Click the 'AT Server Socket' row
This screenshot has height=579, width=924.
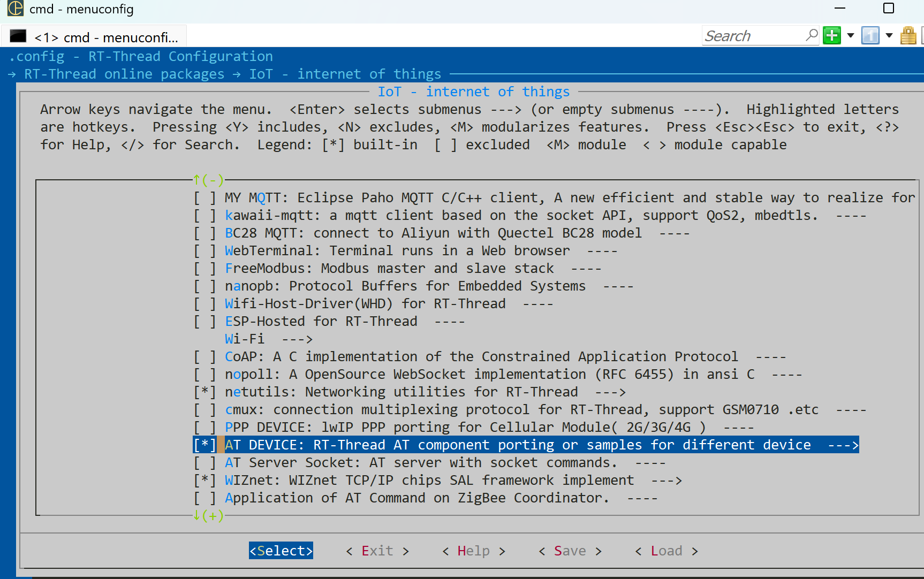click(430, 463)
